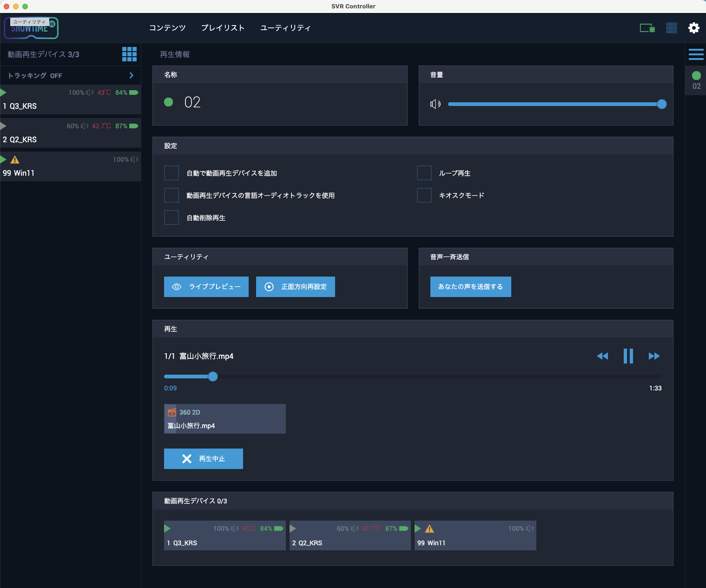Click play icon on bottom Q2_KRS card

(293, 529)
